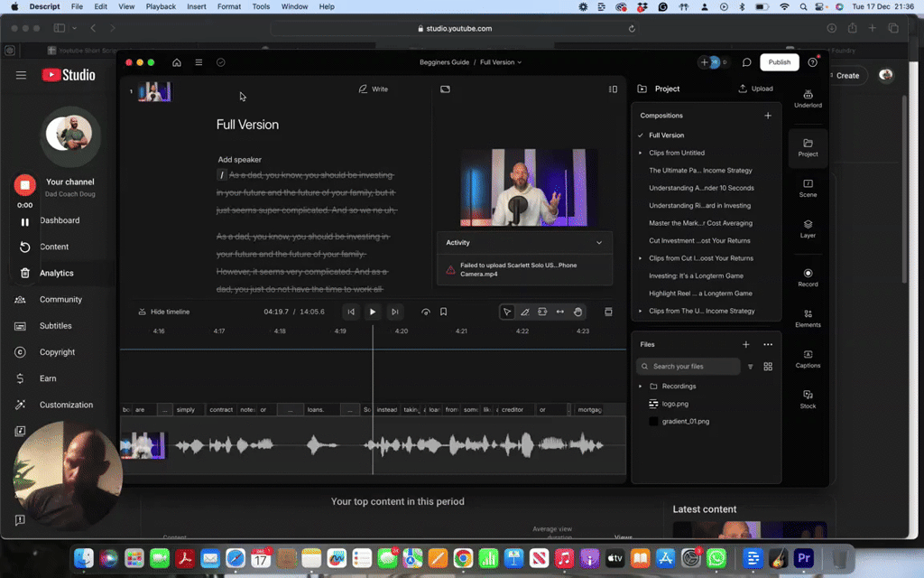Open the Scene panel in sidebar
Image resolution: width=924 pixels, height=578 pixels.
coord(808,188)
